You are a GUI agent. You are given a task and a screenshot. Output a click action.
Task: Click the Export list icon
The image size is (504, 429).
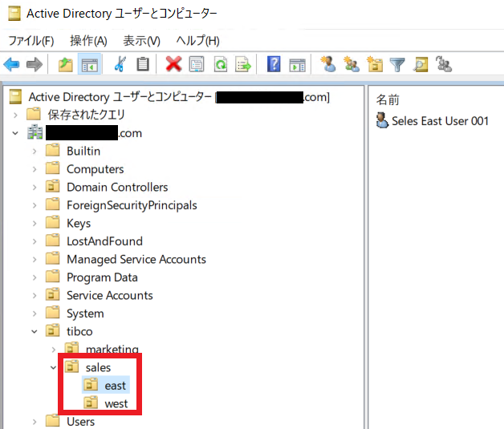click(243, 64)
